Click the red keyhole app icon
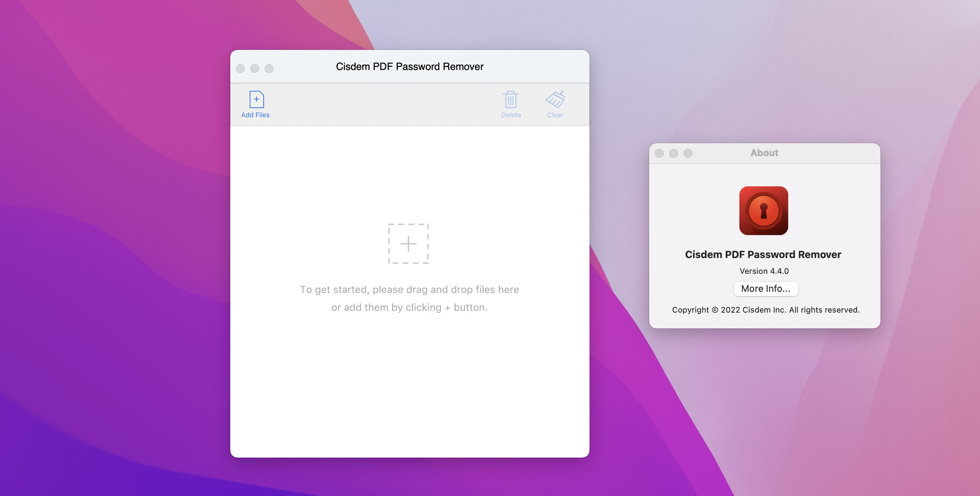 (763, 211)
